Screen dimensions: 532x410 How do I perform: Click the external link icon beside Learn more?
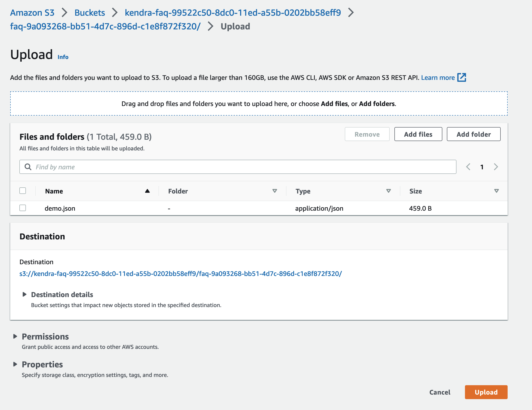pyautogui.click(x=461, y=77)
